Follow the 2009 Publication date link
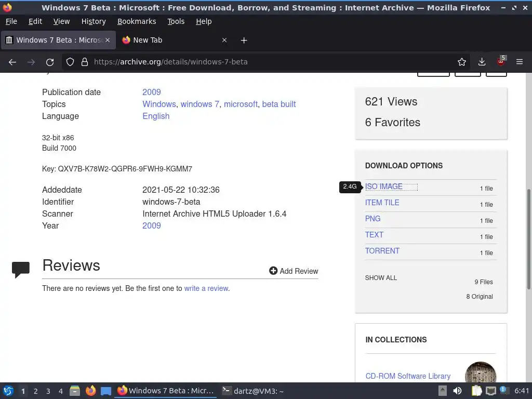The height and width of the screenshot is (399, 532). (152, 92)
